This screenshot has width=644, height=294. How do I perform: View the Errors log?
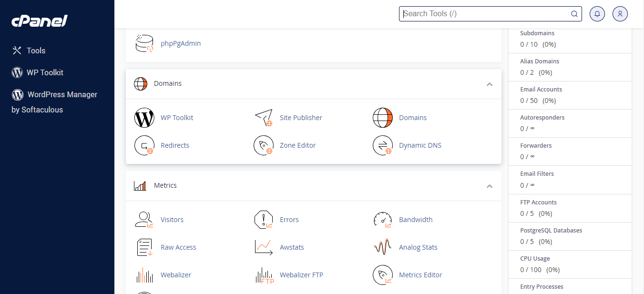pos(289,219)
